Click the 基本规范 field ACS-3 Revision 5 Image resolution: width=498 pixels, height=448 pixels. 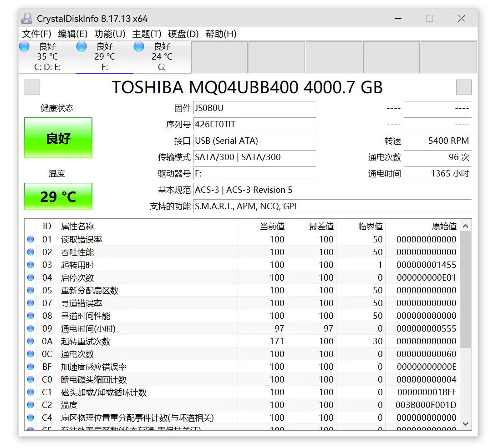point(332,190)
